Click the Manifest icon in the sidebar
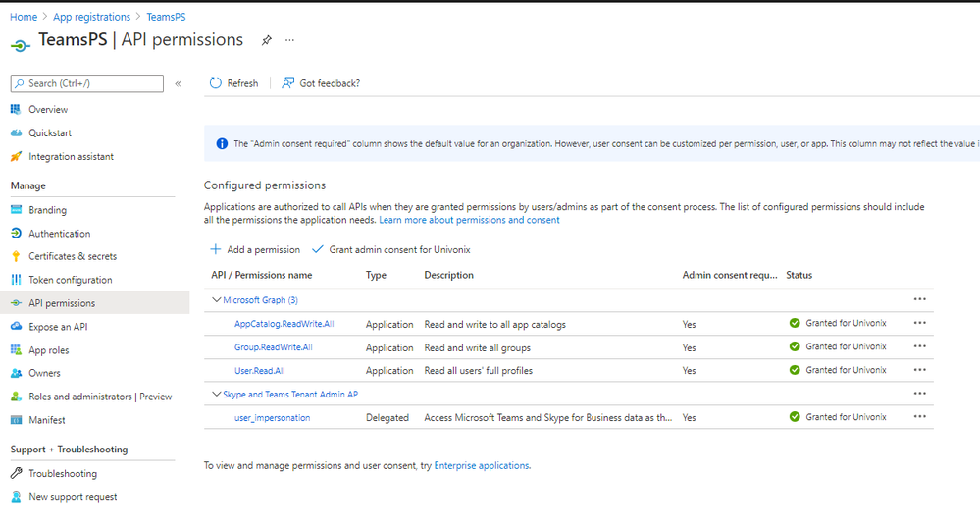 17,420
